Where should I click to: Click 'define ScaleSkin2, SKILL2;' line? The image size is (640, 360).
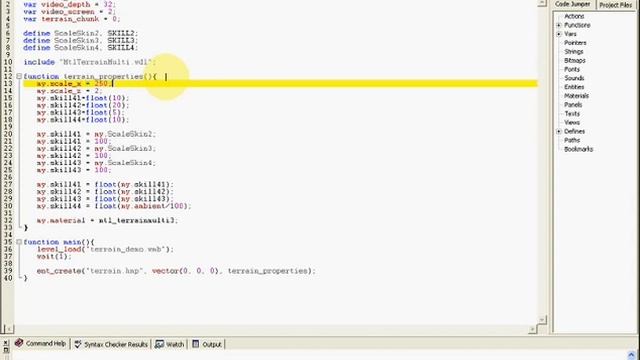(x=80, y=33)
